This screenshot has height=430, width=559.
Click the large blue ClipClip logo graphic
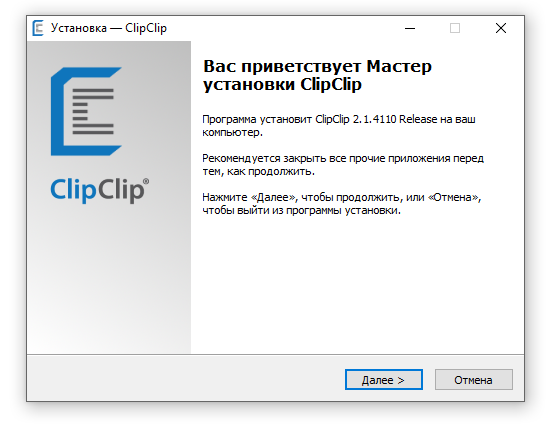tap(86, 111)
